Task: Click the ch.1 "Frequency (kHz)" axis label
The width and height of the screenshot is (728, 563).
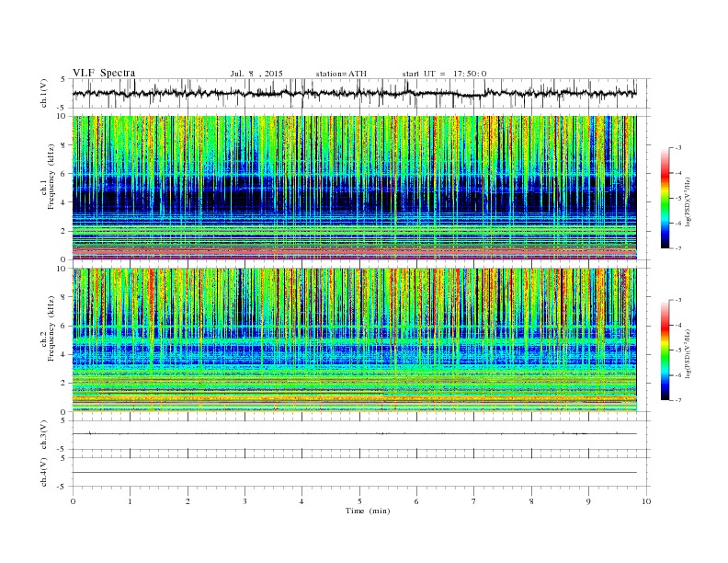Action: [51, 177]
